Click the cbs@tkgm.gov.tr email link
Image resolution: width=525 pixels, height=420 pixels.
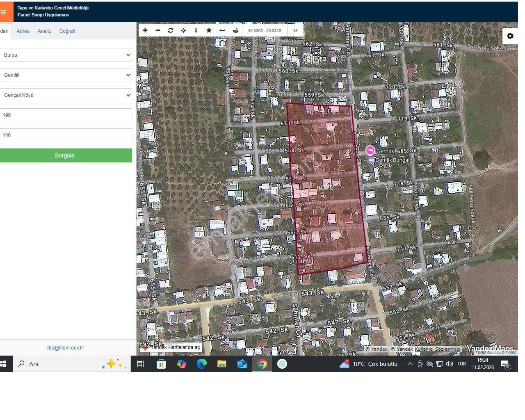(x=64, y=348)
